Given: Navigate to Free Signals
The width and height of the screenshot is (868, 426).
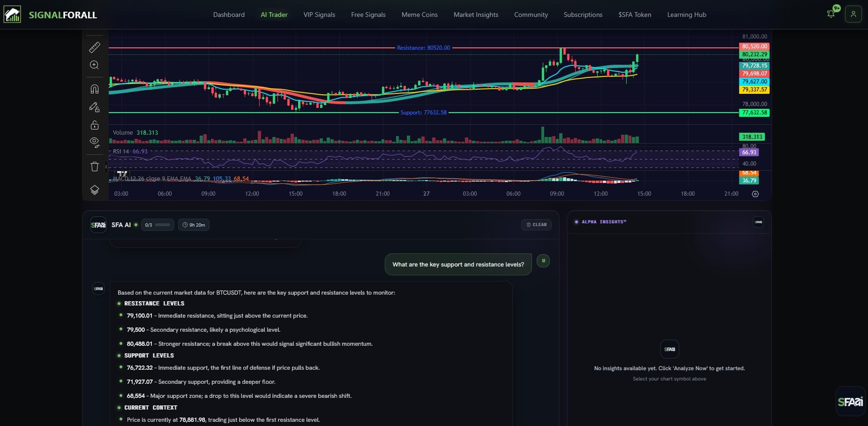Looking at the screenshot, I should coord(368,15).
